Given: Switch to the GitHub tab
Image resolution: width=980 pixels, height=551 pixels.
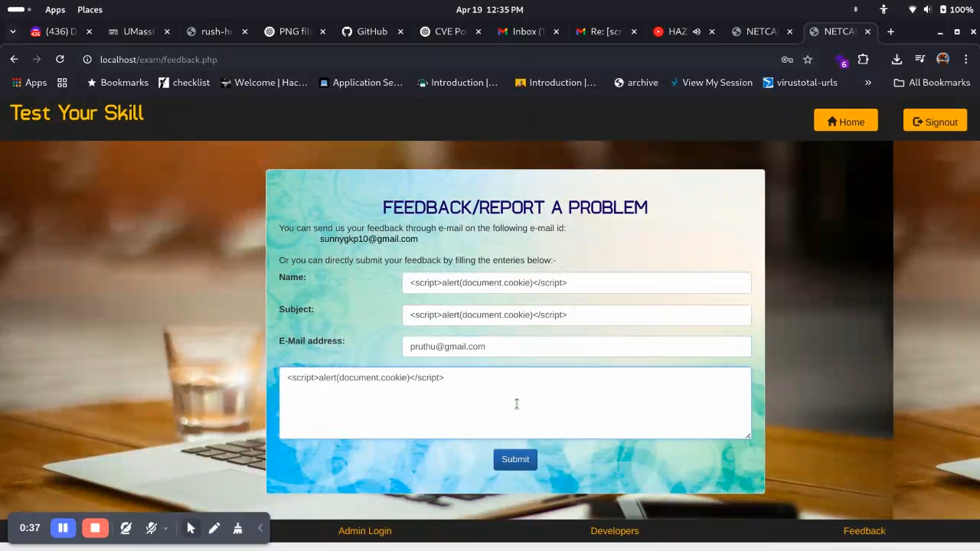Looking at the screenshot, I should pyautogui.click(x=372, y=31).
